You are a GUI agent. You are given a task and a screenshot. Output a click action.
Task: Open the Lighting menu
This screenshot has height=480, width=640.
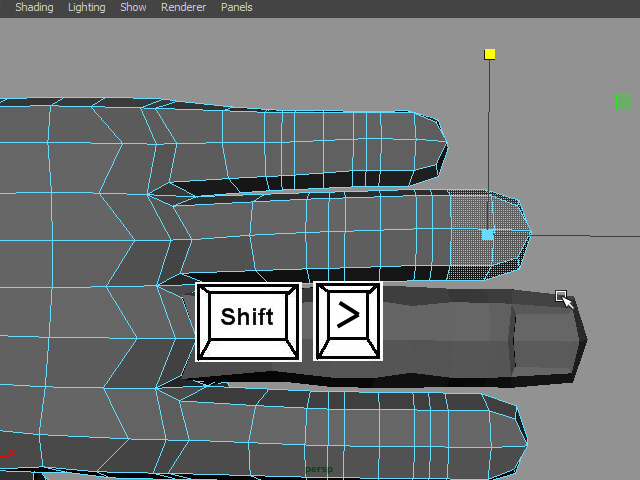87,7
